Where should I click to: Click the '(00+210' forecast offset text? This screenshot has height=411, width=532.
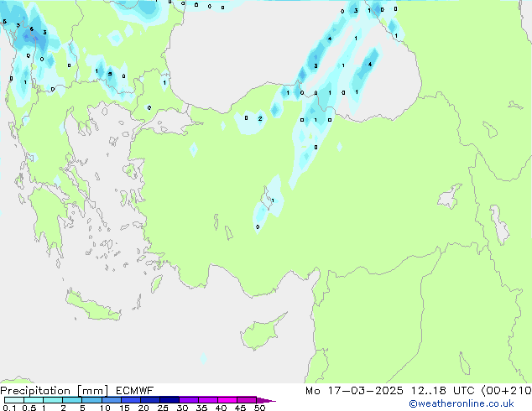(507, 391)
